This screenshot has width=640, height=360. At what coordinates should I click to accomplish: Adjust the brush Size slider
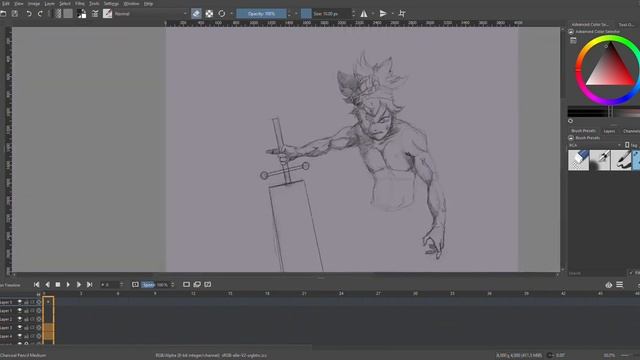[x=327, y=13]
